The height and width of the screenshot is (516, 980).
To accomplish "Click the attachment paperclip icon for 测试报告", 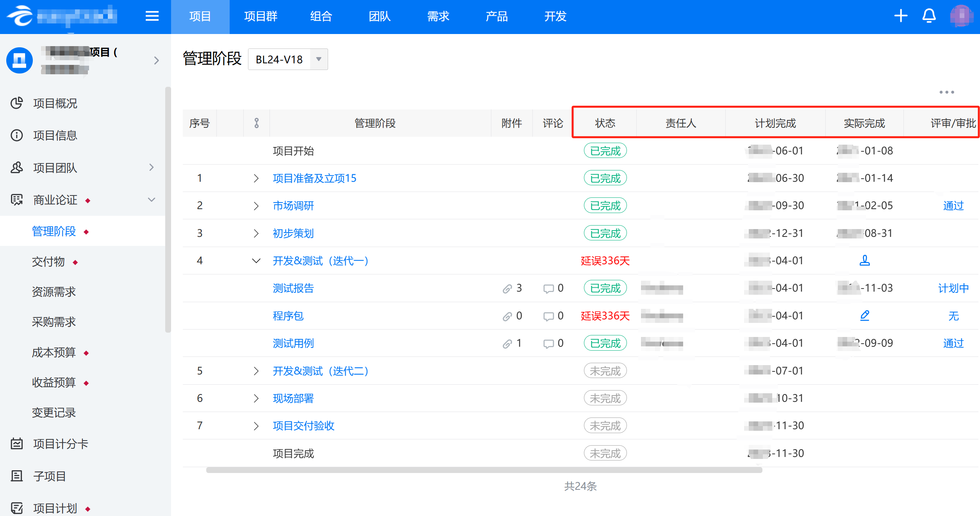I will pyautogui.click(x=507, y=288).
